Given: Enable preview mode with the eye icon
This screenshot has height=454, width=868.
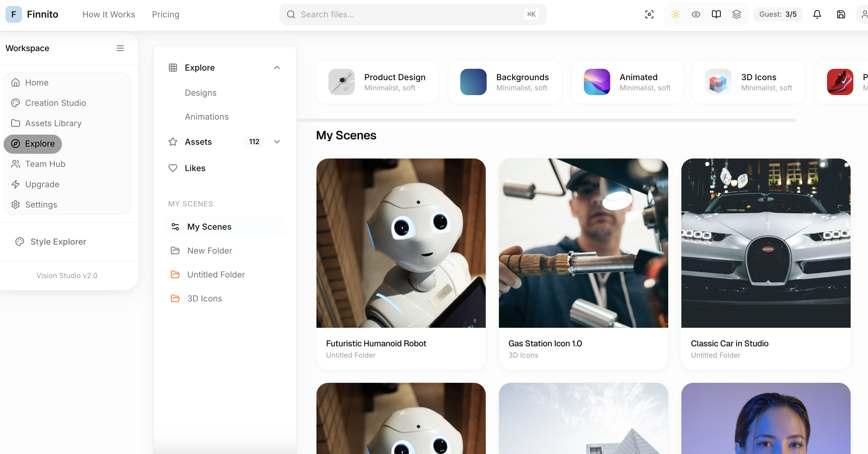Looking at the screenshot, I should coord(696,14).
